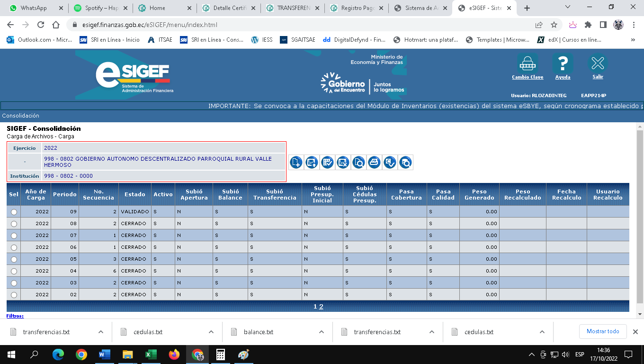Viewport: 644px width, 364px height.
Task: Select the radio button for period 09
Action: (x=14, y=212)
